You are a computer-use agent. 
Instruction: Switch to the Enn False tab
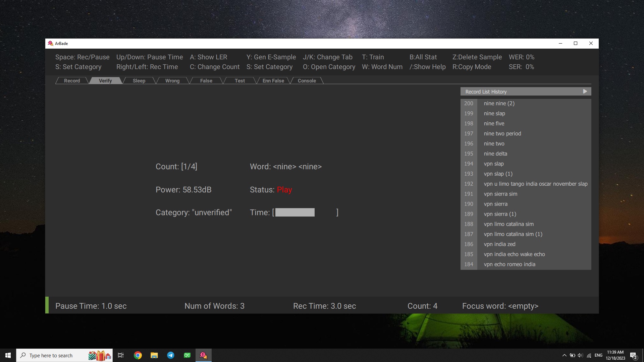(273, 81)
